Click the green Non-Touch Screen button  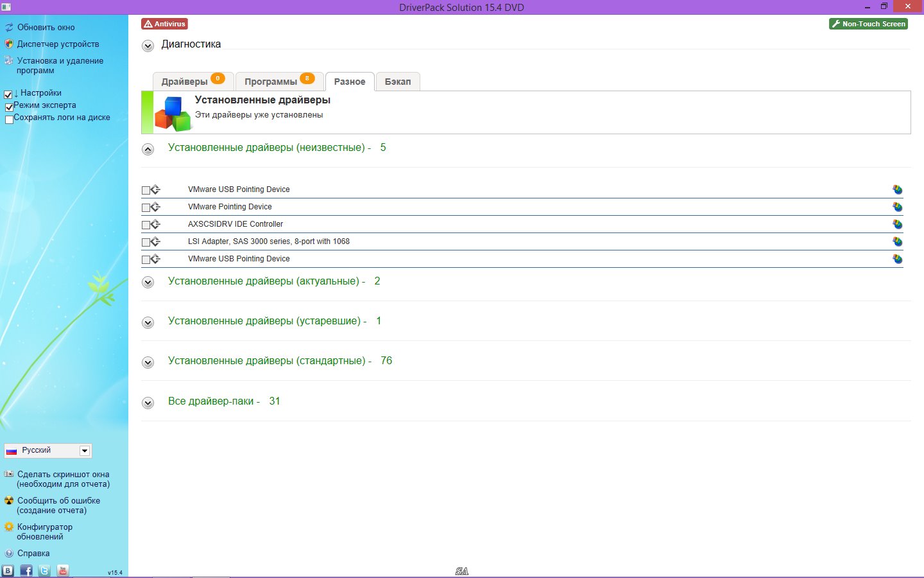868,24
